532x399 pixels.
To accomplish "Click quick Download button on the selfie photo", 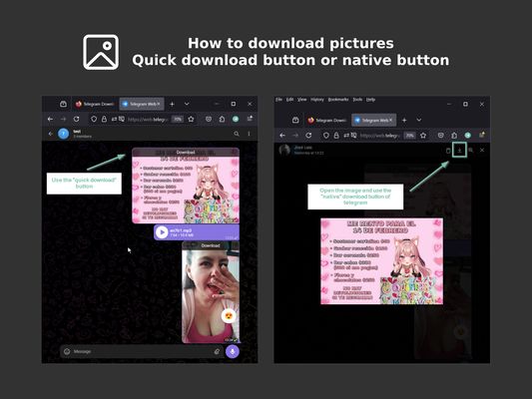I will 211,245.
